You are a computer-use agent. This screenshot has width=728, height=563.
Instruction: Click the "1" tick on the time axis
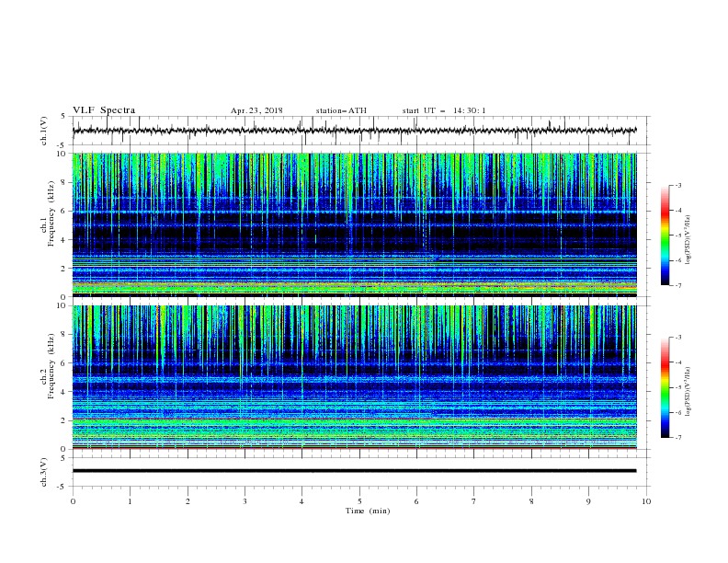coord(131,501)
